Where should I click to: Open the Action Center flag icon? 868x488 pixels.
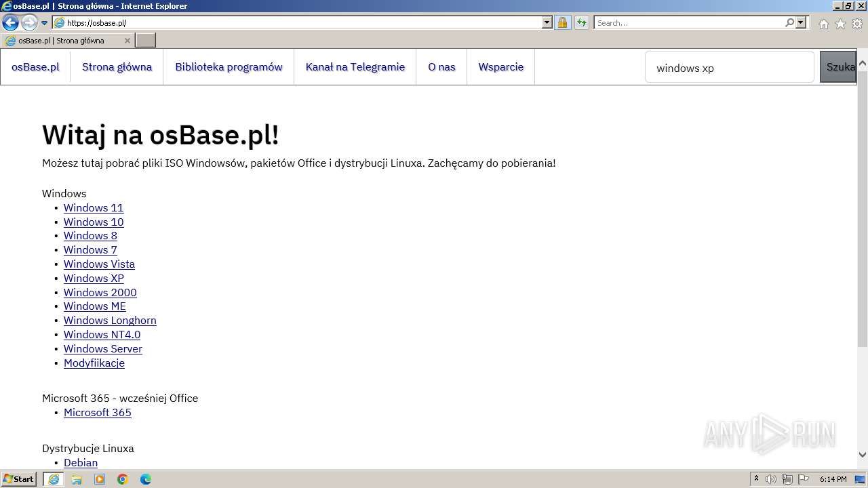804,479
